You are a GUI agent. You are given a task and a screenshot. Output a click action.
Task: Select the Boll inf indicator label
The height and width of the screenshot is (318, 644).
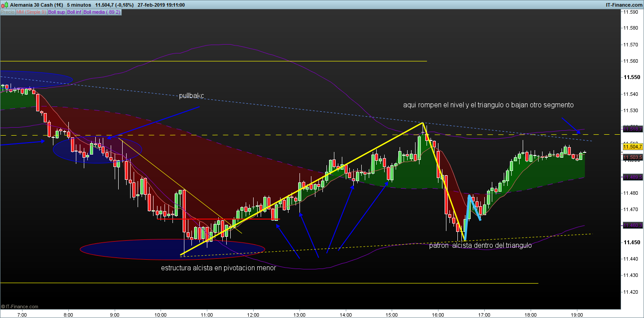75,12
